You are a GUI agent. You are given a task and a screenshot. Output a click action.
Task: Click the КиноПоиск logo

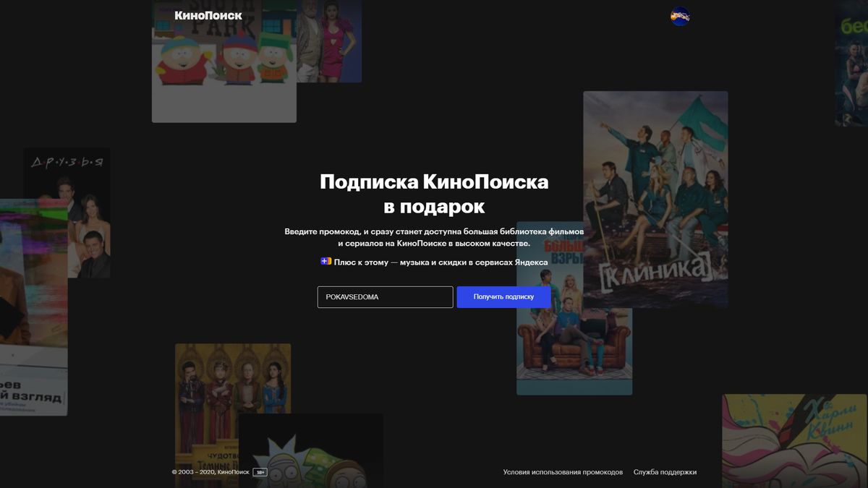coord(208,15)
